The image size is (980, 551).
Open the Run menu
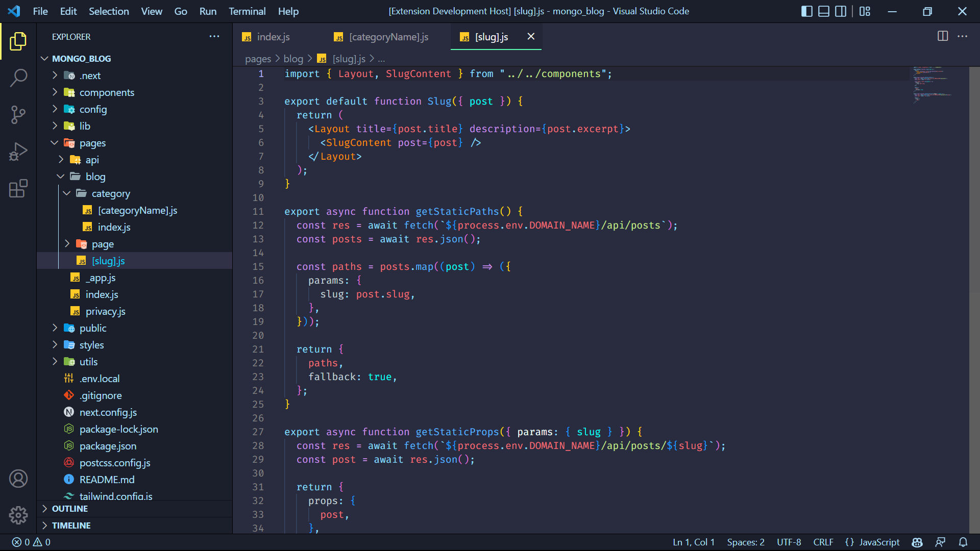point(208,11)
